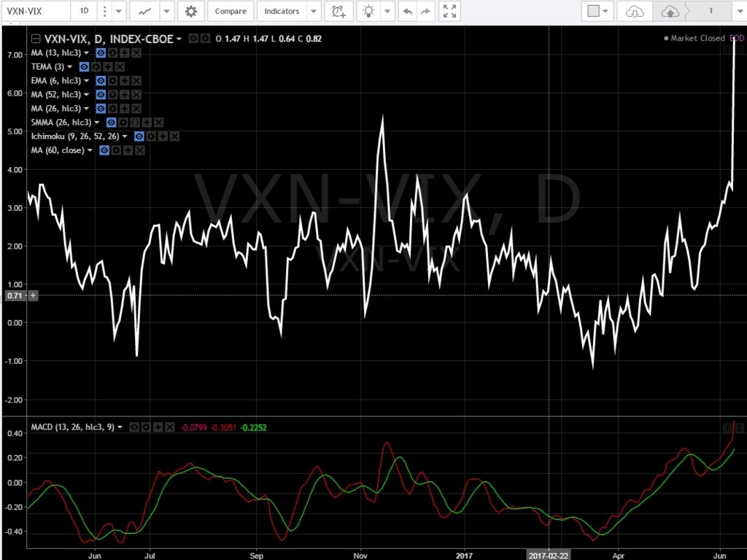Hide the MA (26, hlc3) line
The height and width of the screenshot is (560, 747).
click(x=101, y=109)
